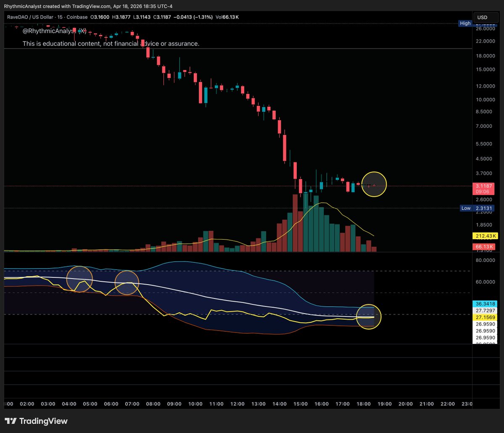Click the 7.0000 price axis label
This screenshot has height=433, width=504.
[484, 126]
